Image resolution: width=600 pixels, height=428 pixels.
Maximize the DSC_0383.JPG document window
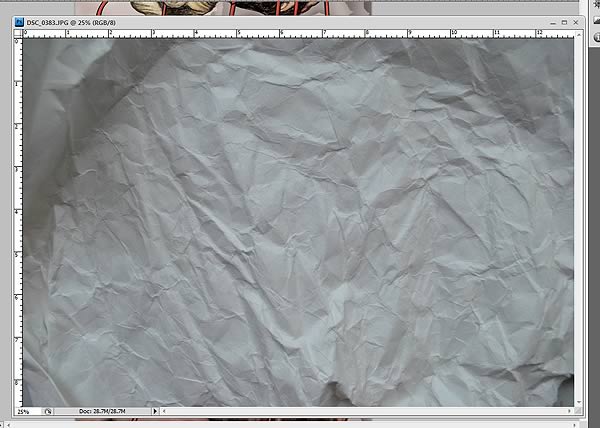point(564,23)
